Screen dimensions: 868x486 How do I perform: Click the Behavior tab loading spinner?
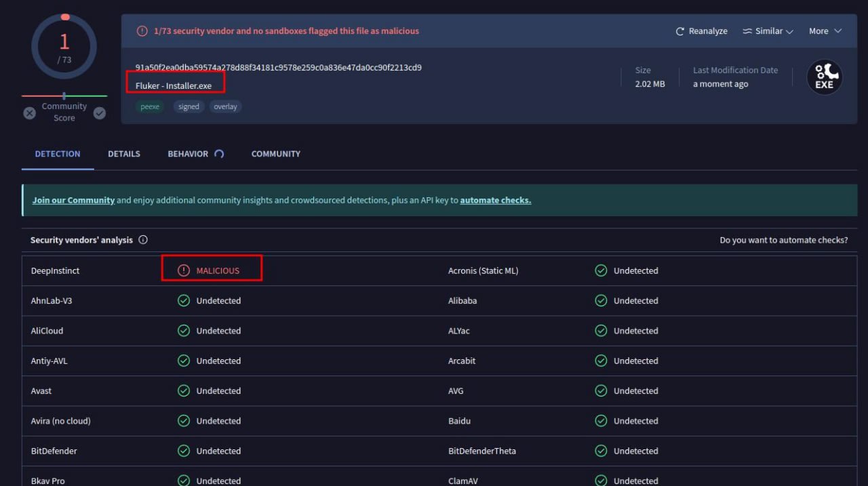[219, 154]
